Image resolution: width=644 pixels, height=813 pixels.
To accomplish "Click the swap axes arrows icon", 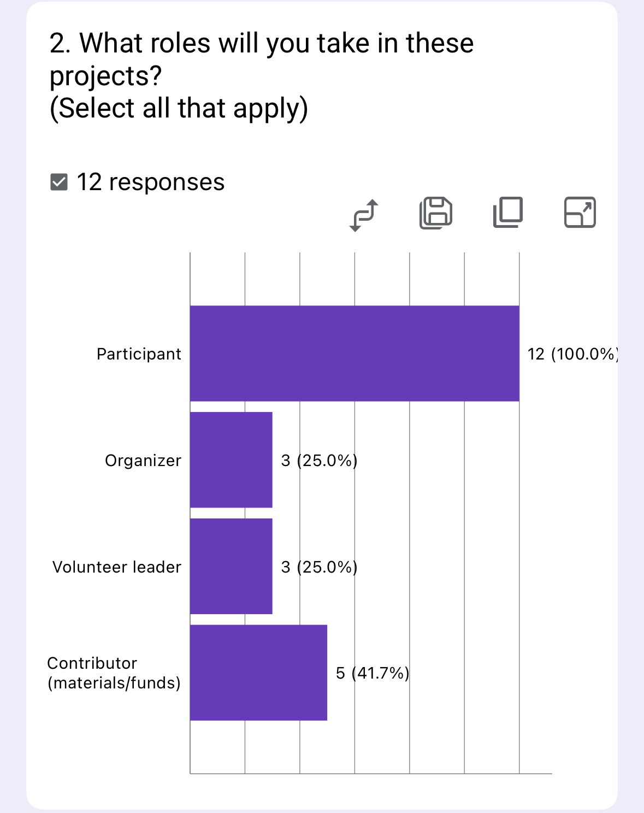I will pyautogui.click(x=364, y=215).
